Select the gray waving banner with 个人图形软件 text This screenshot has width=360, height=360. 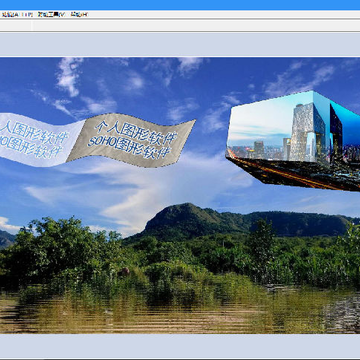tap(131, 140)
